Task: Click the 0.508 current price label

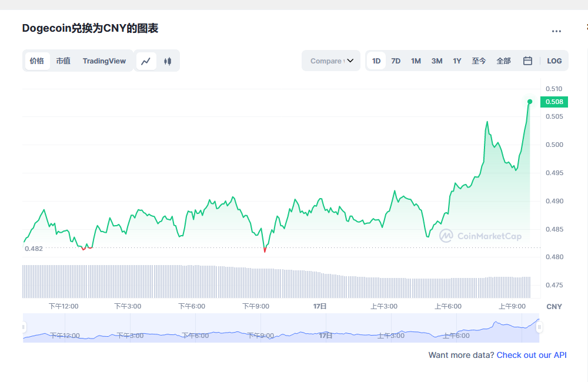Action: (x=554, y=102)
